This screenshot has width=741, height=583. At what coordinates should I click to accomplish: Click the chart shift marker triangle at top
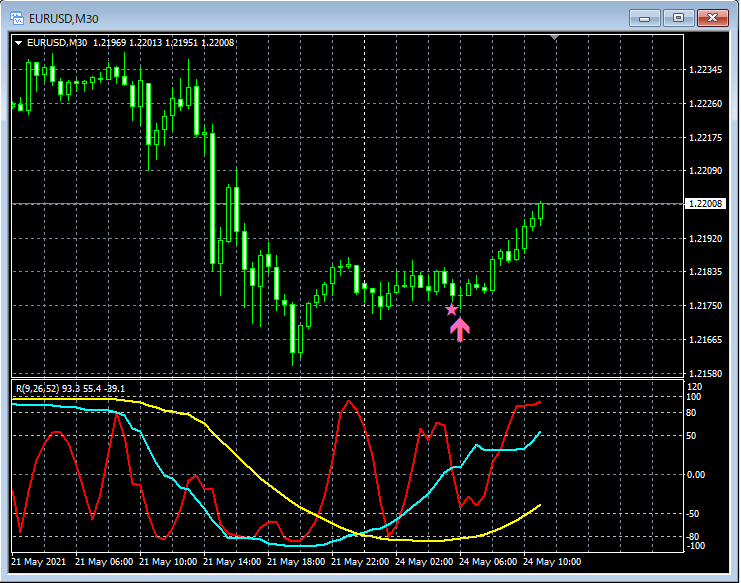555,37
